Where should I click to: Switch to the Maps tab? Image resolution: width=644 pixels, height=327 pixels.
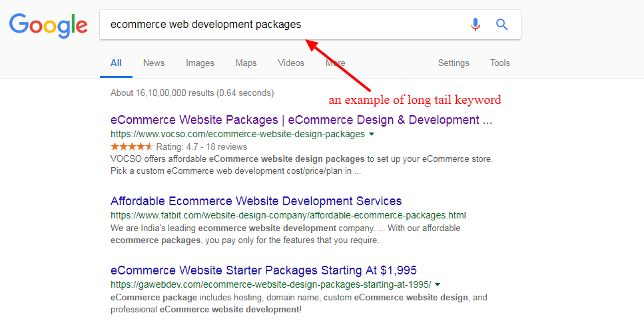click(246, 63)
